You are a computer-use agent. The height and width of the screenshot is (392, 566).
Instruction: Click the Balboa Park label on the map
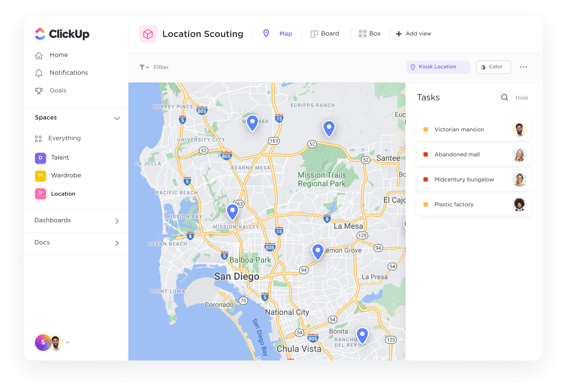click(250, 260)
